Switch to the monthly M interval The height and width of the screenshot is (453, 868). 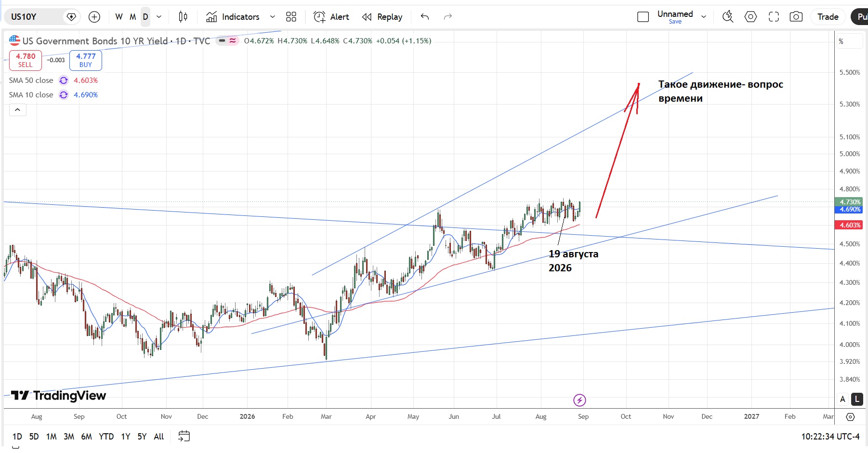(x=133, y=17)
